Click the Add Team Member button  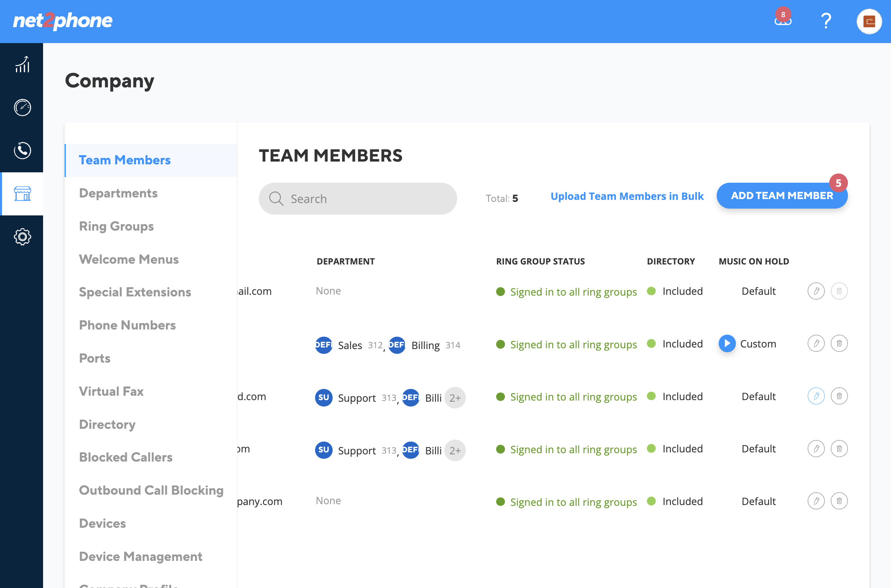(782, 195)
